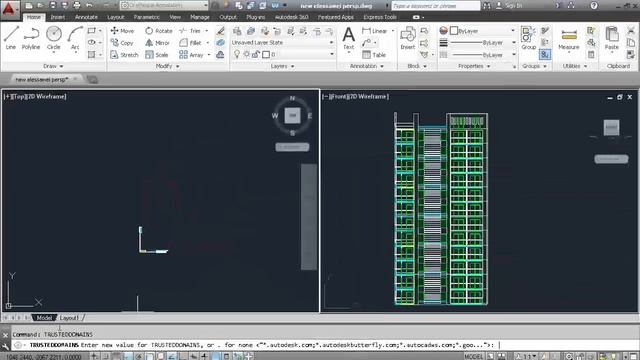This screenshot has width=640, height=360.
Task: Click the Scale tool
Action: click(x=157, y=55)
